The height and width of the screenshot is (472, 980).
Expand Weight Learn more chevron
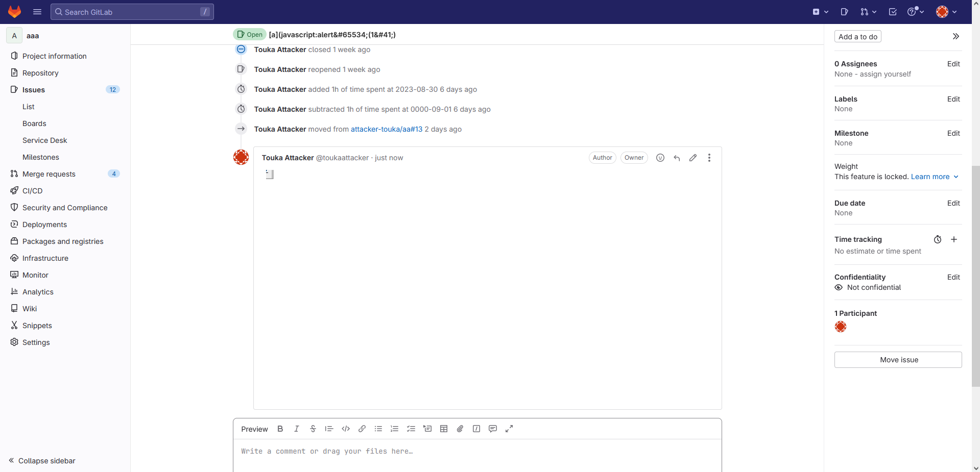(956, 177)
